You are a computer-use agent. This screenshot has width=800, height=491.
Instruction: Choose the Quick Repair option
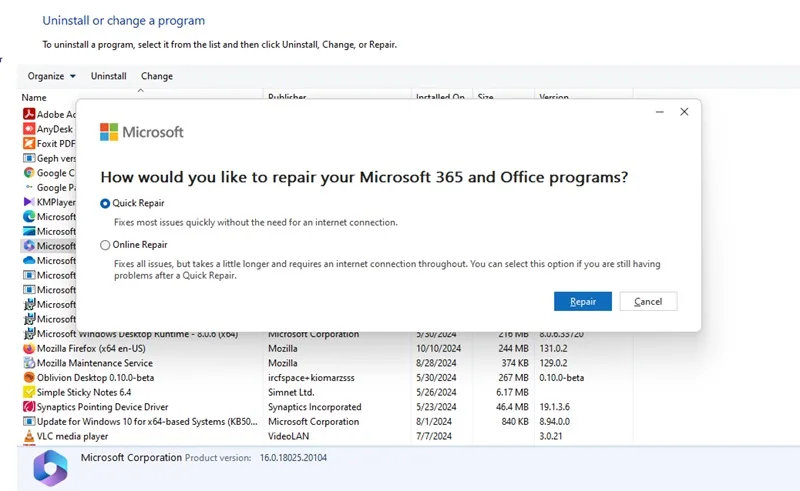133,203
